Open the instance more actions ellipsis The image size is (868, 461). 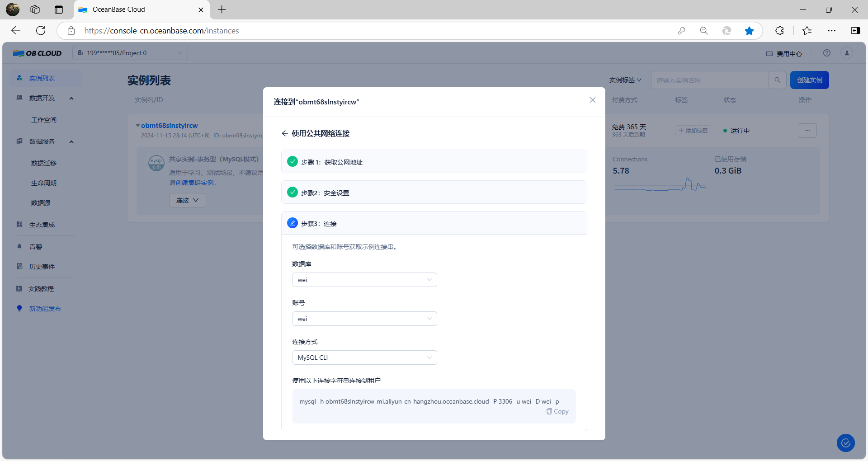click(808, 131)
